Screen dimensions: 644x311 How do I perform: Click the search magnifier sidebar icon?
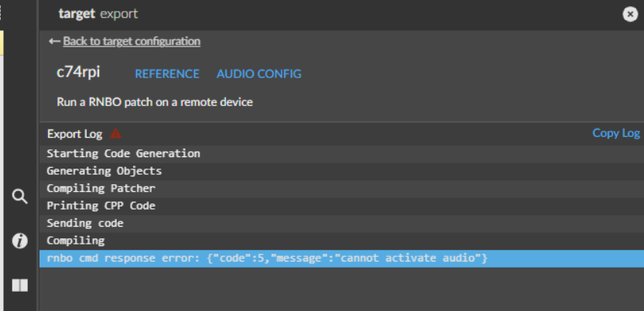(x=19, y=197)
